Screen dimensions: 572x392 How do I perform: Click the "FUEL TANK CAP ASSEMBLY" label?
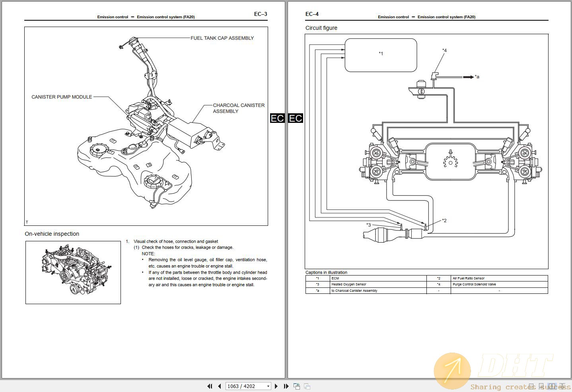(x=222, y=38)
